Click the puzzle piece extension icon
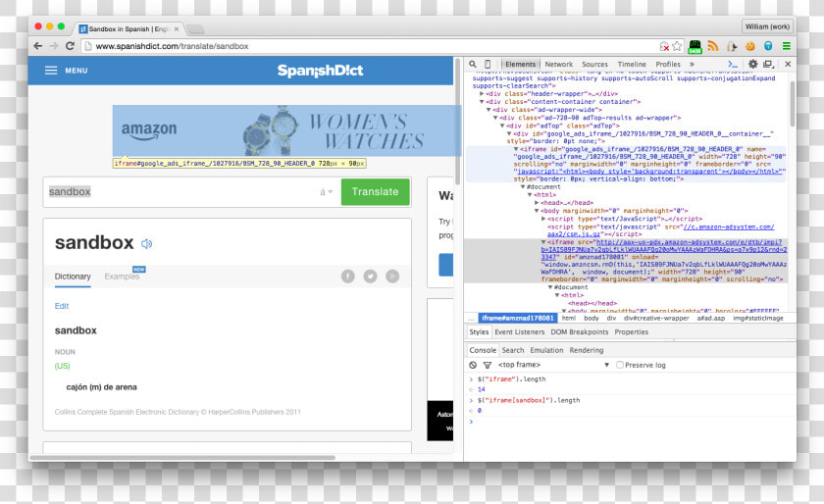Screen dimensions: 824x504 point(732,46)
